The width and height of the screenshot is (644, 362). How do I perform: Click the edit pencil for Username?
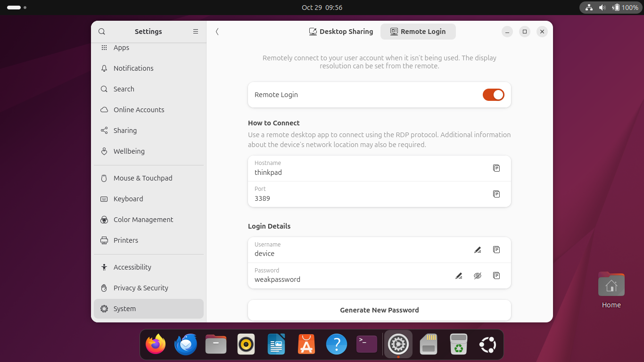point(478,250)
